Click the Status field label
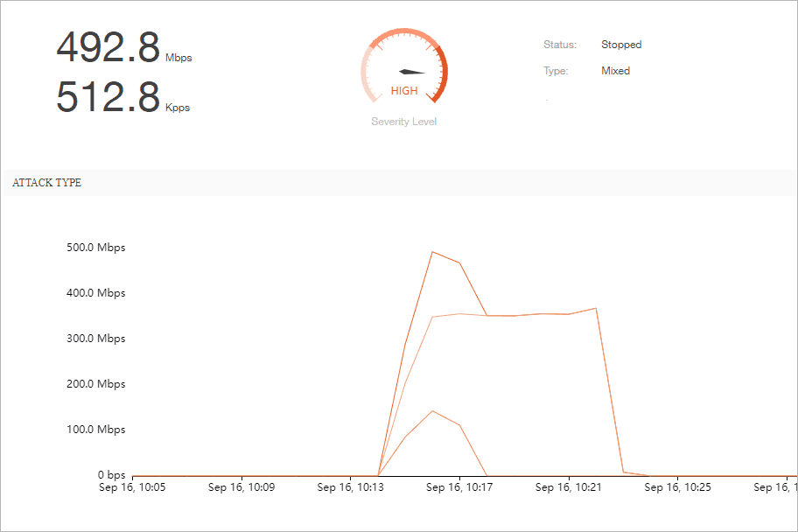Screen dimensions: 798x532 click(559, 45)
